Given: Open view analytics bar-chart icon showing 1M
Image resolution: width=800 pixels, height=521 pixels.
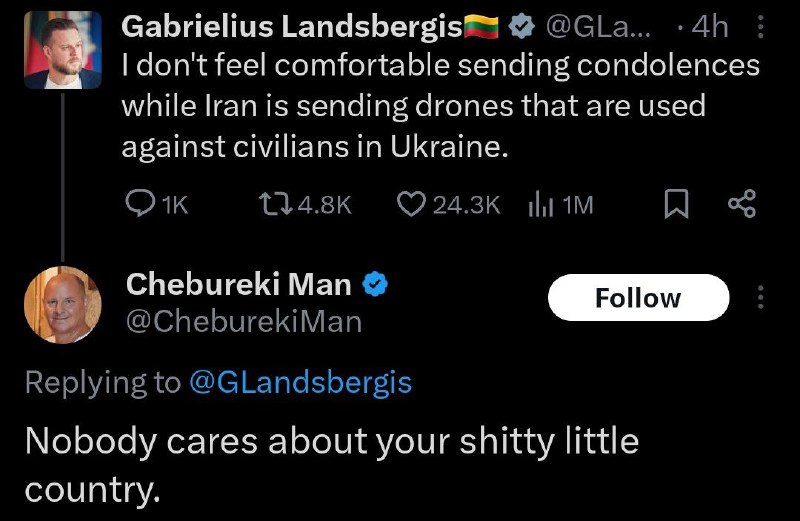Looking at the screenshot, I should point(540,204).
